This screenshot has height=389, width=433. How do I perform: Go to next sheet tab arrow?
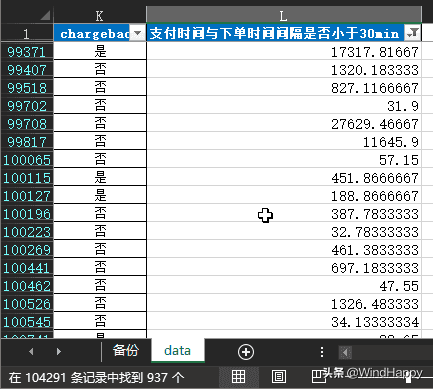(59, 351)
